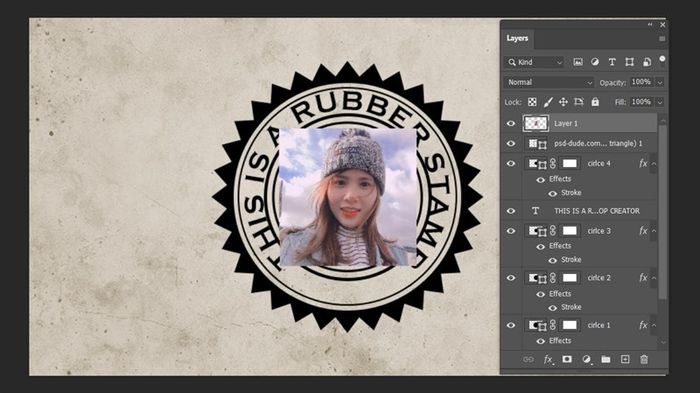The height and width of the screenshot is (393, 700).
Task: Click circle 4 layer fx indicator
Action: coord(643,163)
